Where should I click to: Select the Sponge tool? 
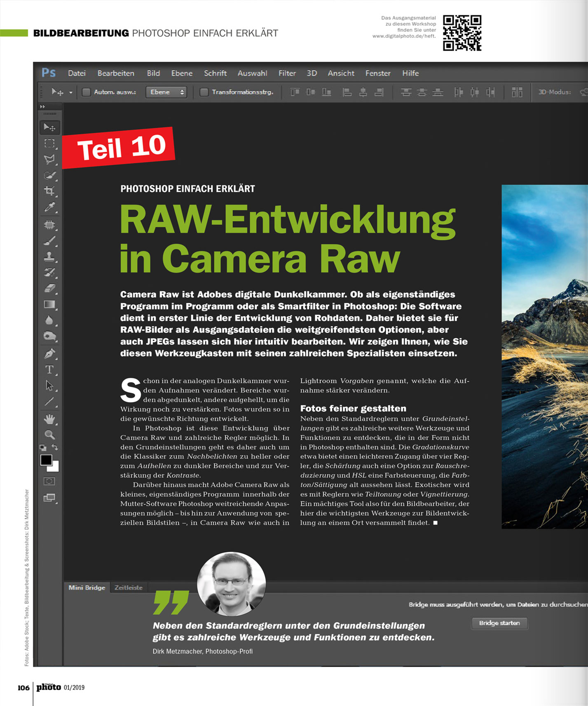click(x=49, y=336)
